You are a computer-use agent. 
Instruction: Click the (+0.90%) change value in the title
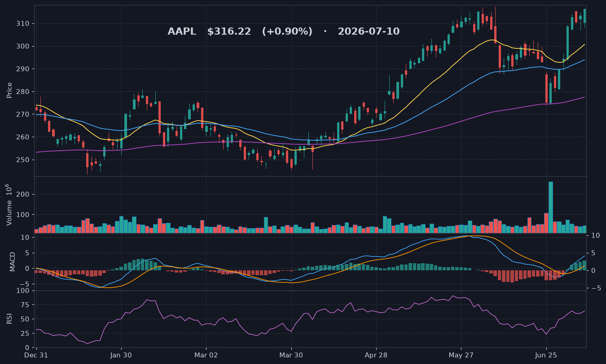(287, 32)
